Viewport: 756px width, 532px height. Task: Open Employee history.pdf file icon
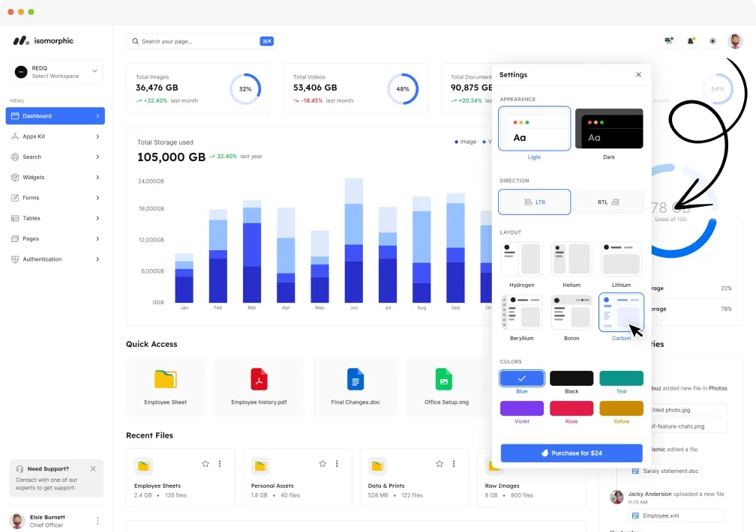tap(259, 378)
